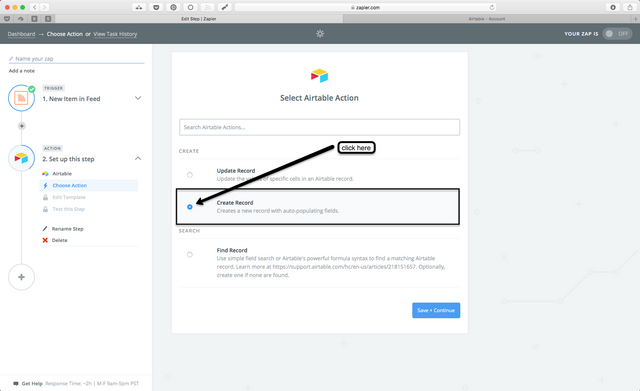
Task: Select Choose Action in step sidebar
Action: click(x=89, y=185)
